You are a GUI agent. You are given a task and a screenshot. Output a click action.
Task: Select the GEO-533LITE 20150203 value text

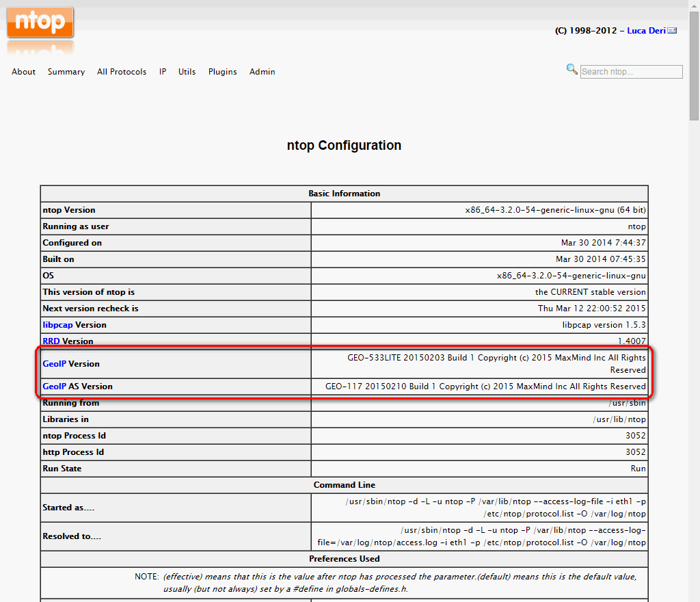(496, 363)
